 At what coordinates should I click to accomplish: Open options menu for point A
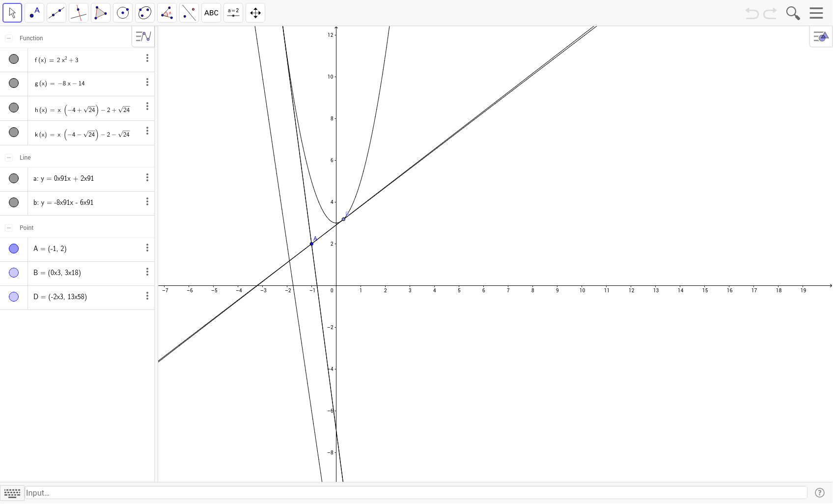(x=147, y=248)
